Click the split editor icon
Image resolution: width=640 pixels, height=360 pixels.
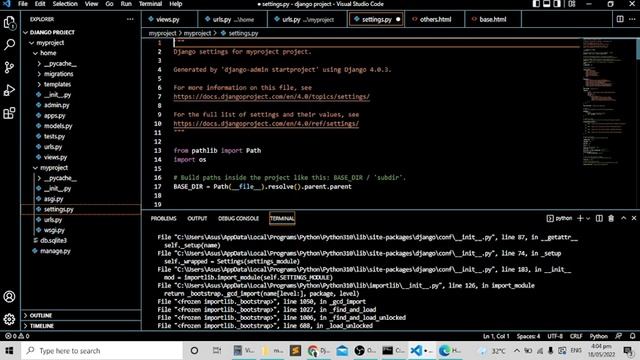pyautogui.click(x=620, y=19)
